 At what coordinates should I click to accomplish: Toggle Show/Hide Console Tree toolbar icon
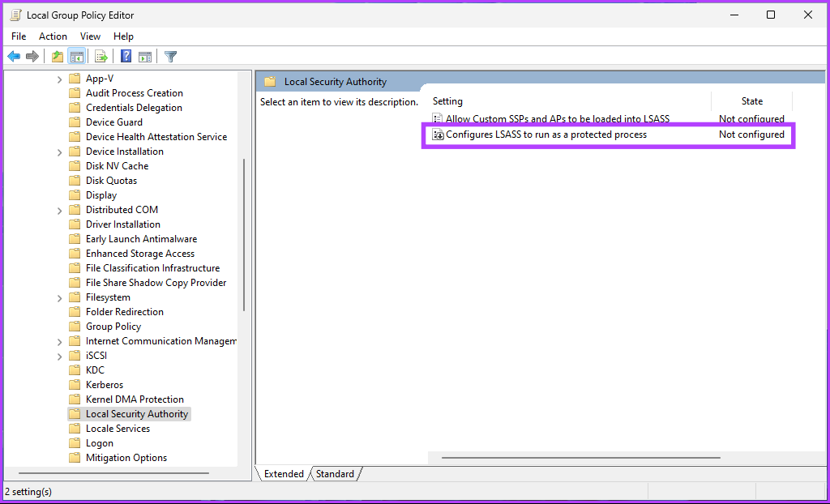[77, 56]
